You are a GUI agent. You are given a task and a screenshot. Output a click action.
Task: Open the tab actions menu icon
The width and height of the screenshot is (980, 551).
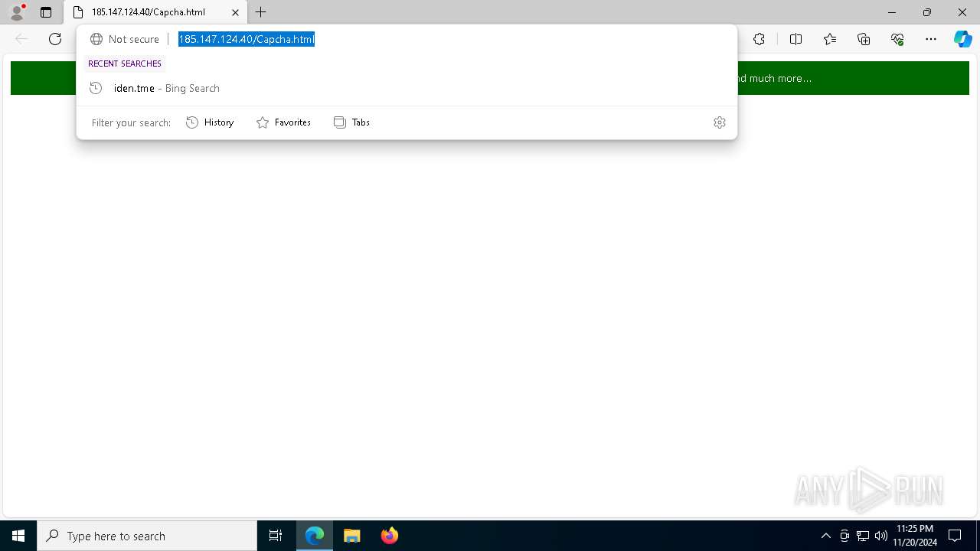(x=46, y=12)
